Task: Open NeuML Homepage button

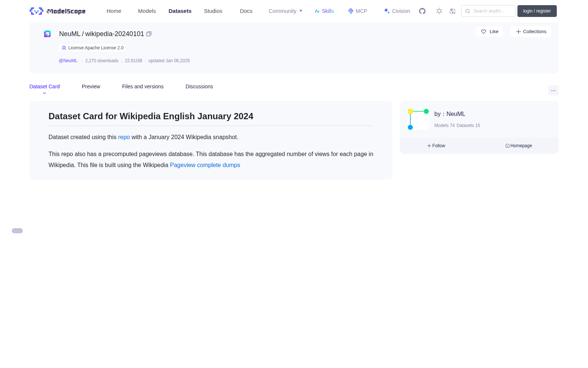Action: coord(519,146)
